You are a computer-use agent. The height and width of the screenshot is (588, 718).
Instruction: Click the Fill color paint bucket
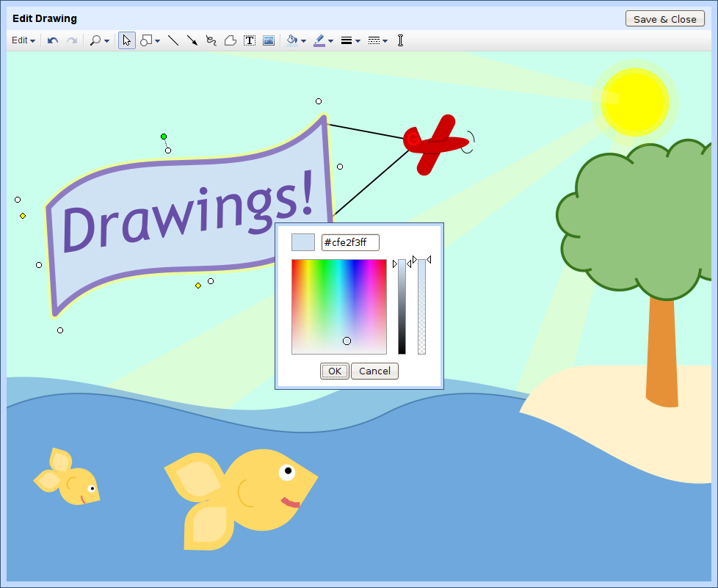click(x=292, y=40)
